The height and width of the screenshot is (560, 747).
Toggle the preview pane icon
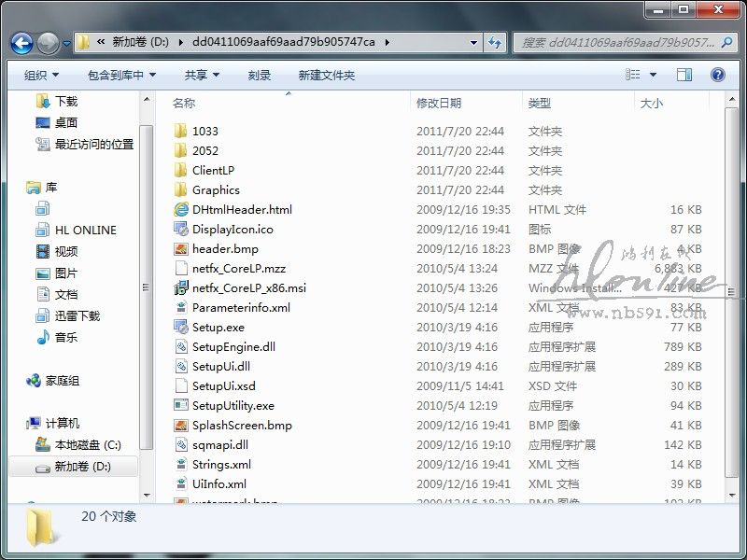684,75
